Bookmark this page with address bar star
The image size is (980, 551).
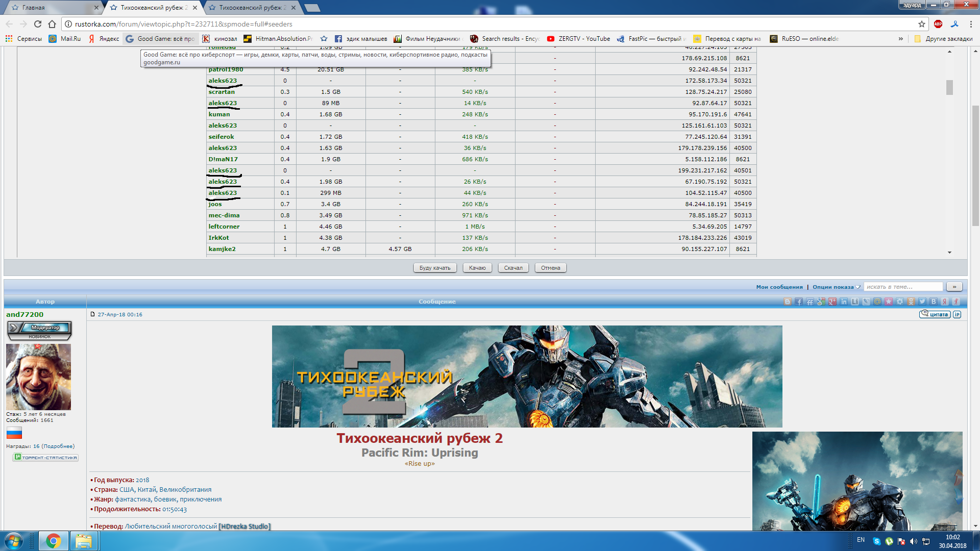922,24
